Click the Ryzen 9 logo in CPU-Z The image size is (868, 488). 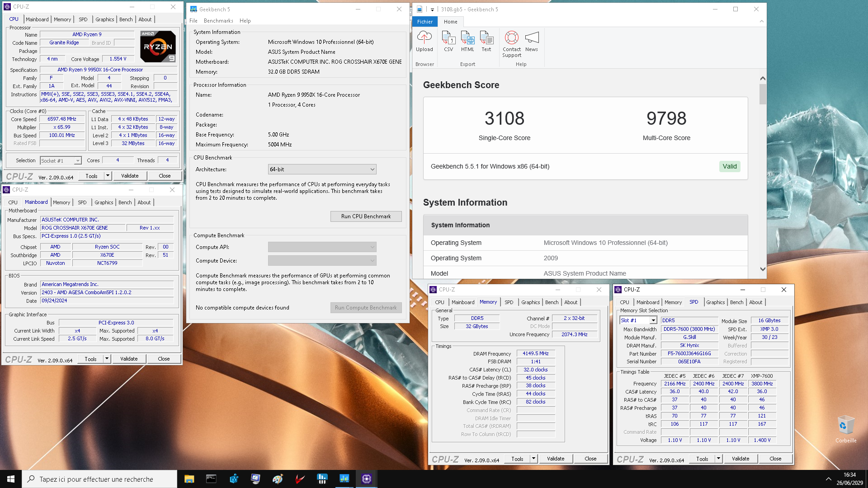point(158,46)
